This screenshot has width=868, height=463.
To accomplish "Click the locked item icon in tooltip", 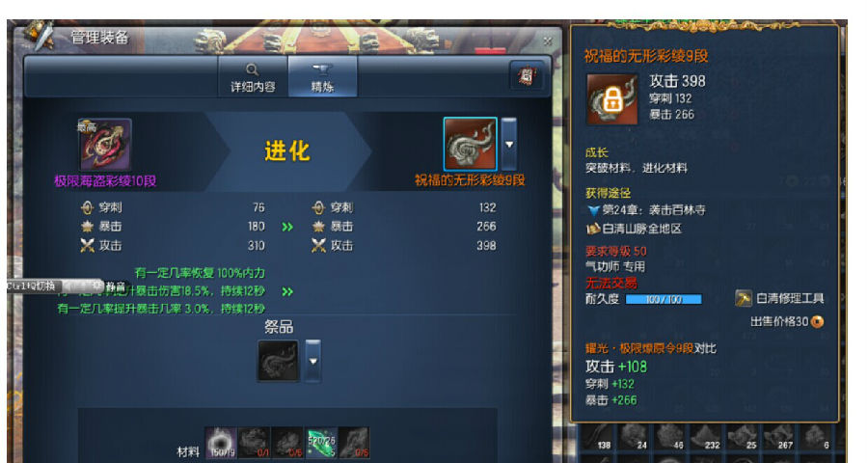I will [x=611, y=99].
